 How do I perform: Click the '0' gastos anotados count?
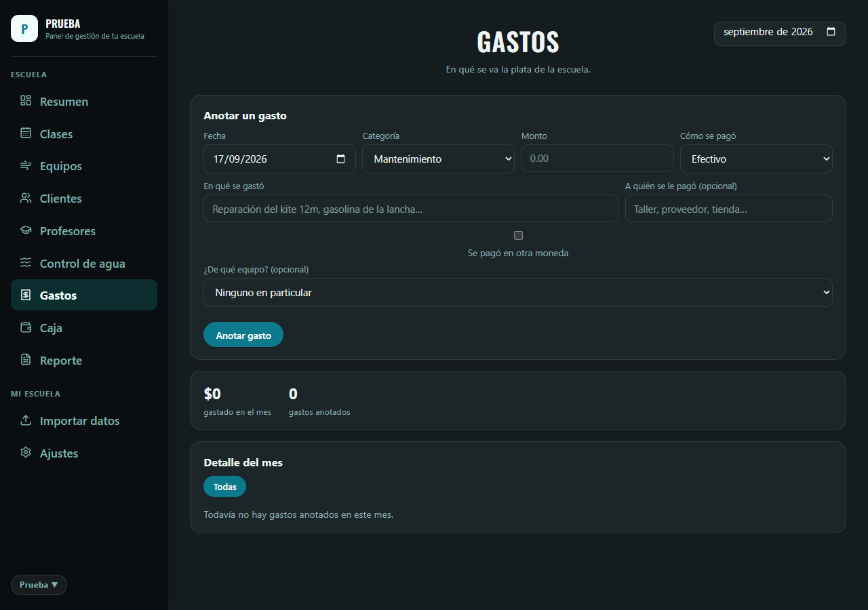pyautogui.click(x=293, y=394)
